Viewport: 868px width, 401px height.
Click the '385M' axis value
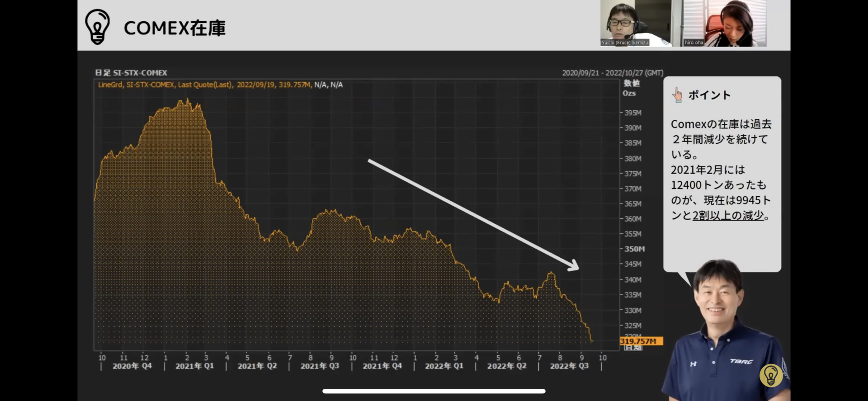[633, 143]
